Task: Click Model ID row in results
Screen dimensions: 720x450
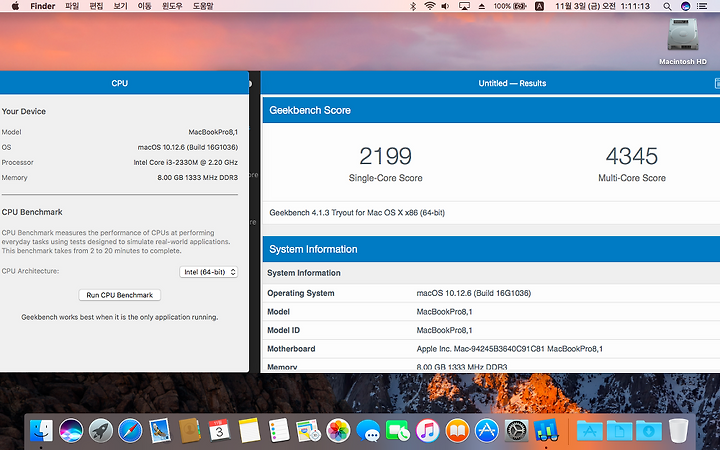Action: 491,330
